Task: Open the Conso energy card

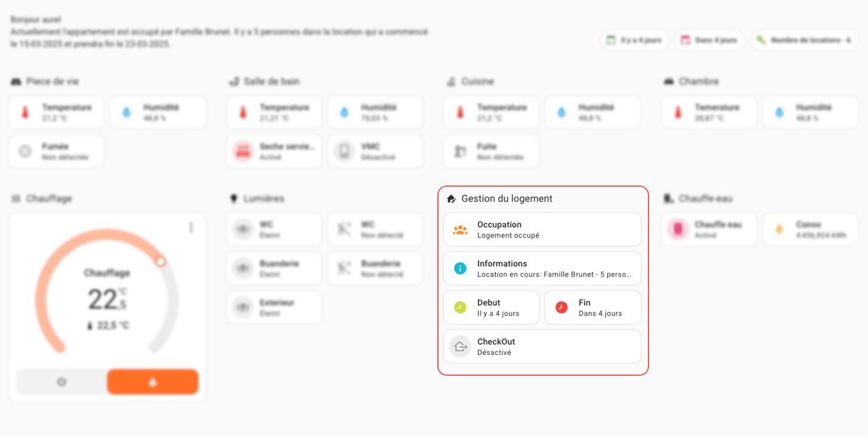Action: coord(814,230)
